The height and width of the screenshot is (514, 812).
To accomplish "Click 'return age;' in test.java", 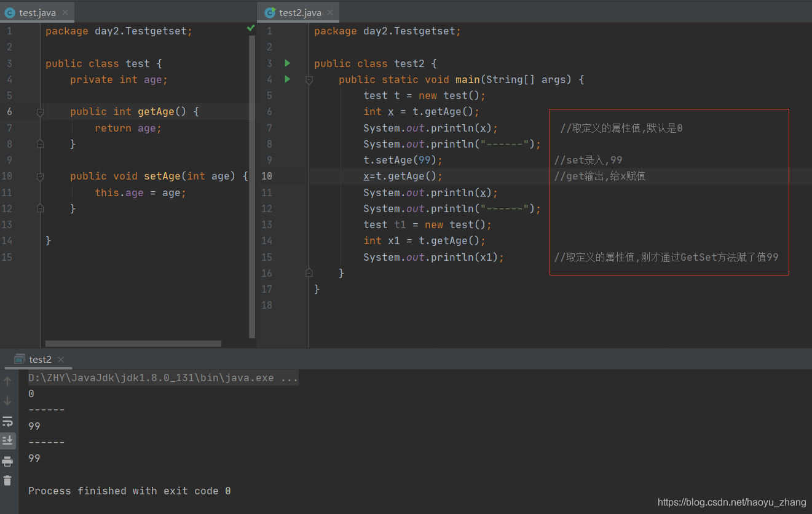I will [x=128, y=128].
